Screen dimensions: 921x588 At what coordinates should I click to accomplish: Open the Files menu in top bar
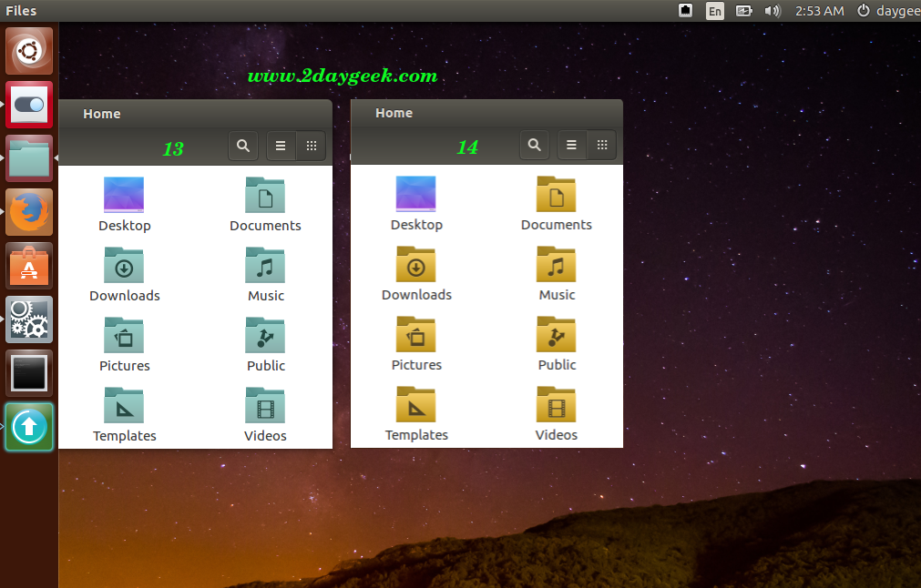[x=21, y=11]
